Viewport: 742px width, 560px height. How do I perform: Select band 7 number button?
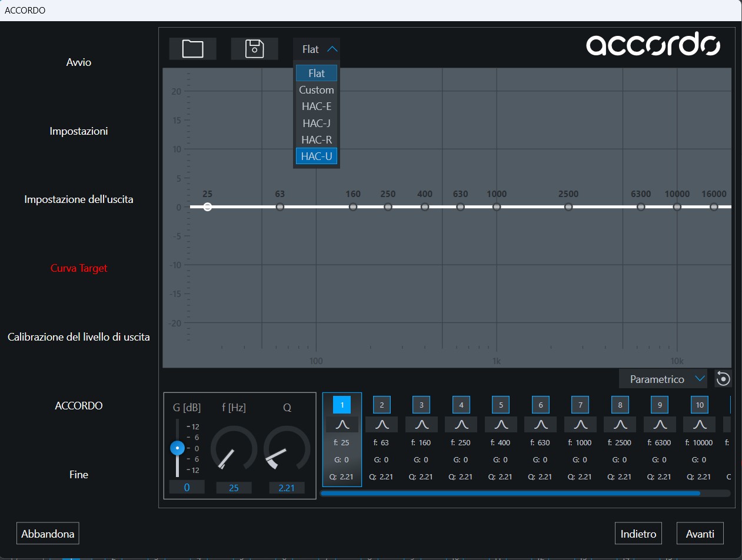(580, 405)
